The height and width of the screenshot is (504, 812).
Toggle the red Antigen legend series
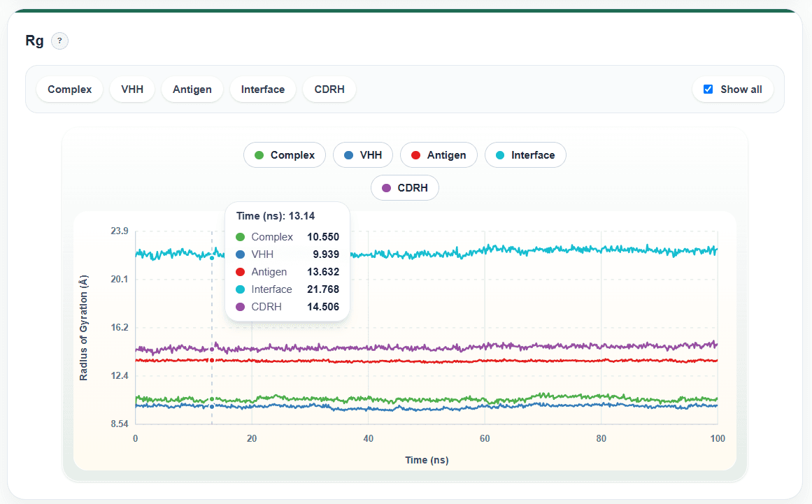[438, 154]
